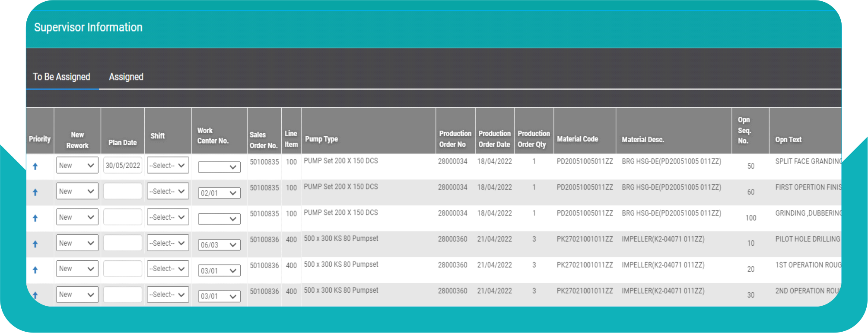Open Shift dropdown in SPLIT FACE GRANDING row
Image resolution: width=868 pixels, height=333 pixels.
[x=168, y=165]
